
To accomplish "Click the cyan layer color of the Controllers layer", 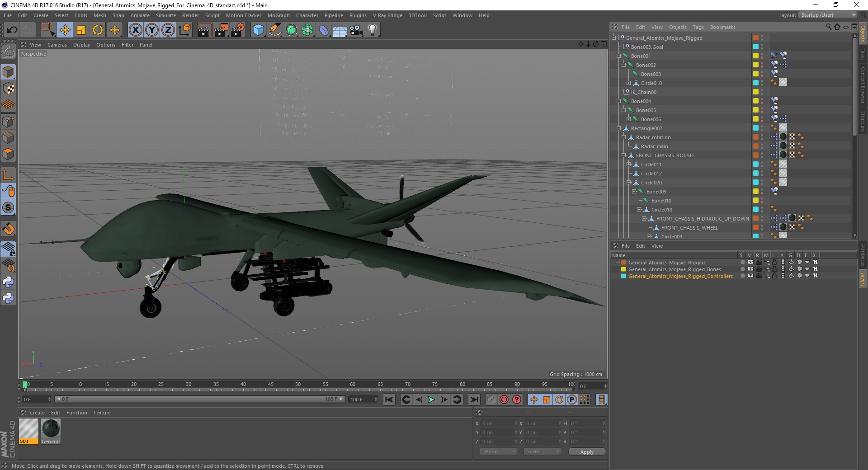I will coord(623,276).
